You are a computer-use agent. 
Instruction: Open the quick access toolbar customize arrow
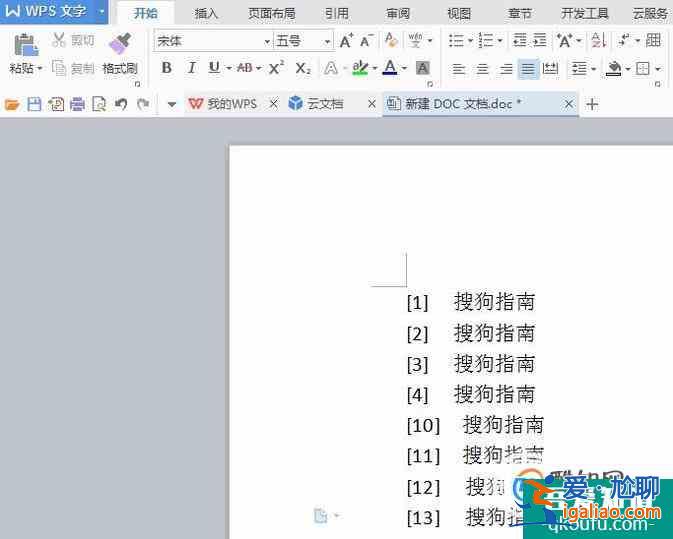click(172, 104)
